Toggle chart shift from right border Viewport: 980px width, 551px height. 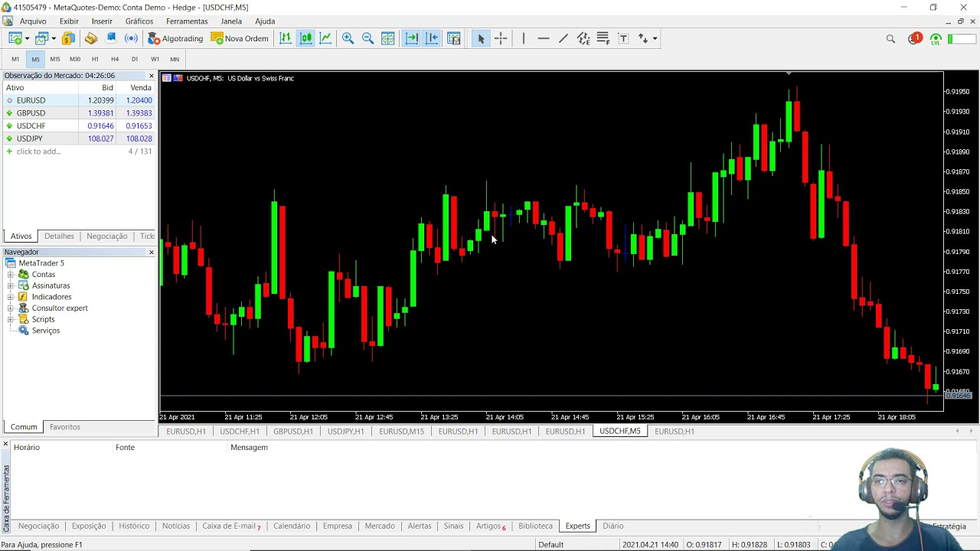pyautogui.click(x=432, y=38)
